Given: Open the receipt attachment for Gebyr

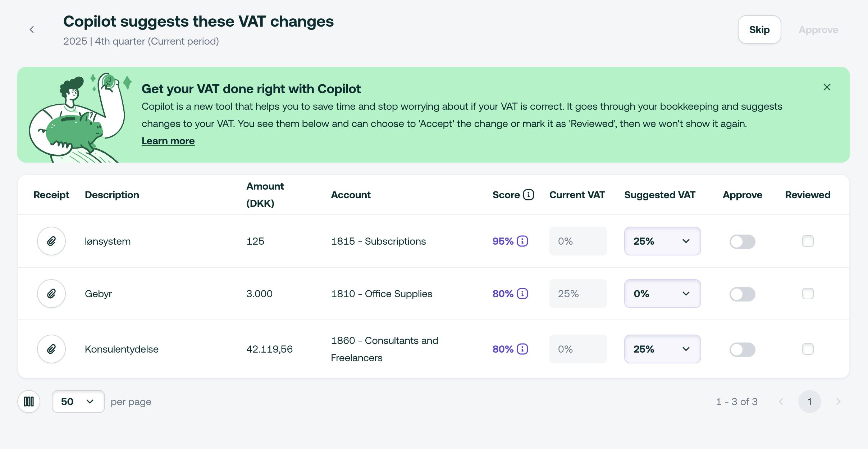Looking at the screenshot, I should pos(51,294).
